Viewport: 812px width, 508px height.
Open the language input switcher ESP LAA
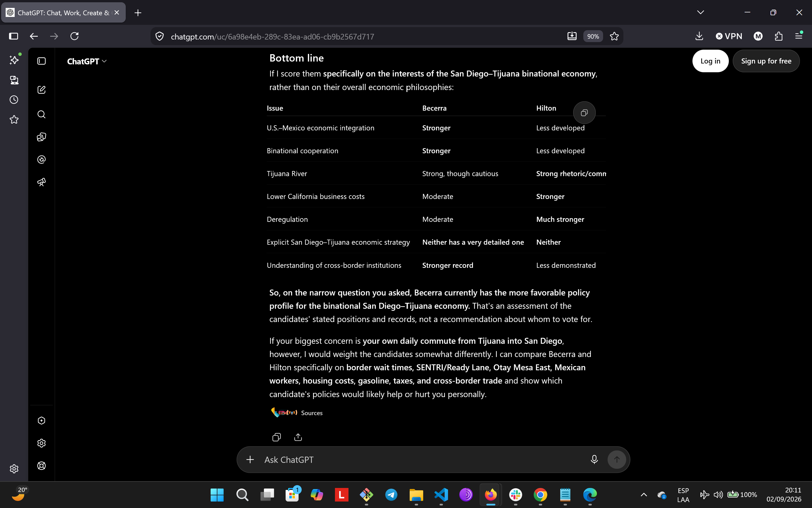point(683,495)
